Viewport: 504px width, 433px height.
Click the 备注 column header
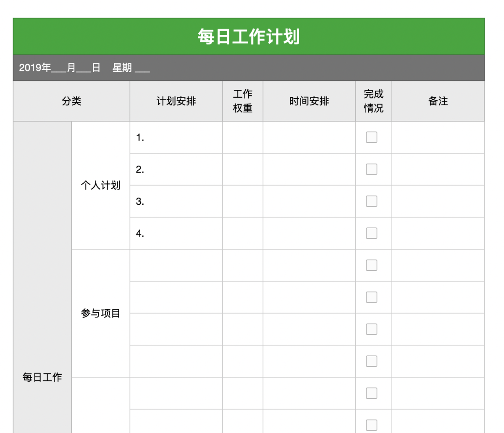point(438,101)
